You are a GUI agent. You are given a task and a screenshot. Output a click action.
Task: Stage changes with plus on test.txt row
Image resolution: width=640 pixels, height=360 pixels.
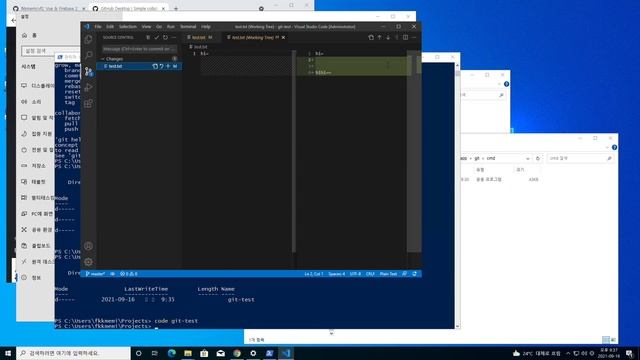pos(168,66)
